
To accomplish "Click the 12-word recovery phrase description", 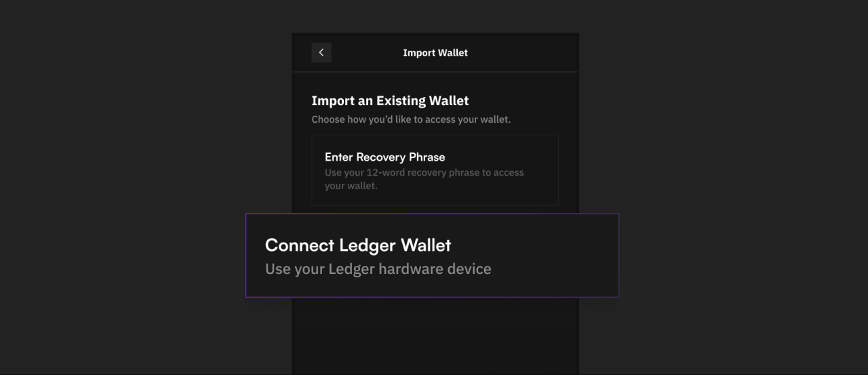I will (x=425, y=179).
